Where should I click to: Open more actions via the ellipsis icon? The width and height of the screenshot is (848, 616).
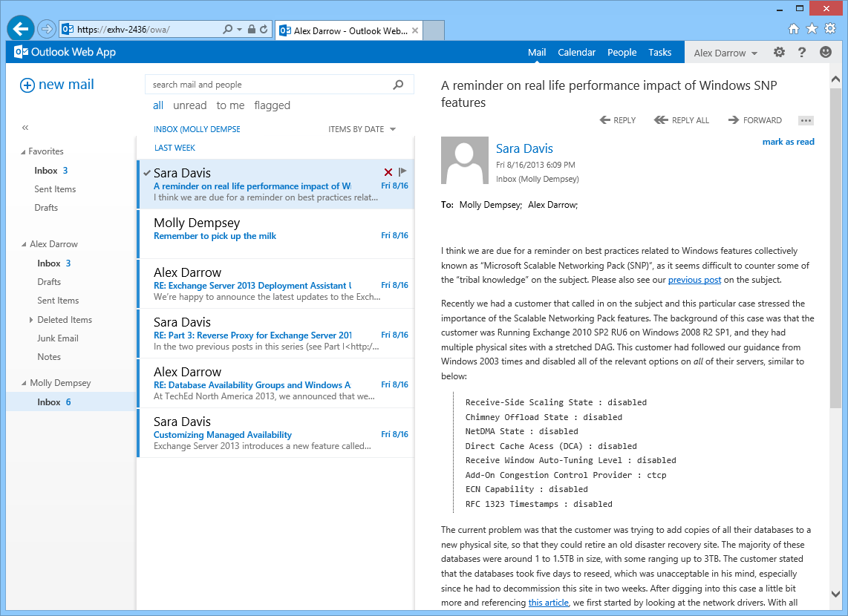point(806,119)
